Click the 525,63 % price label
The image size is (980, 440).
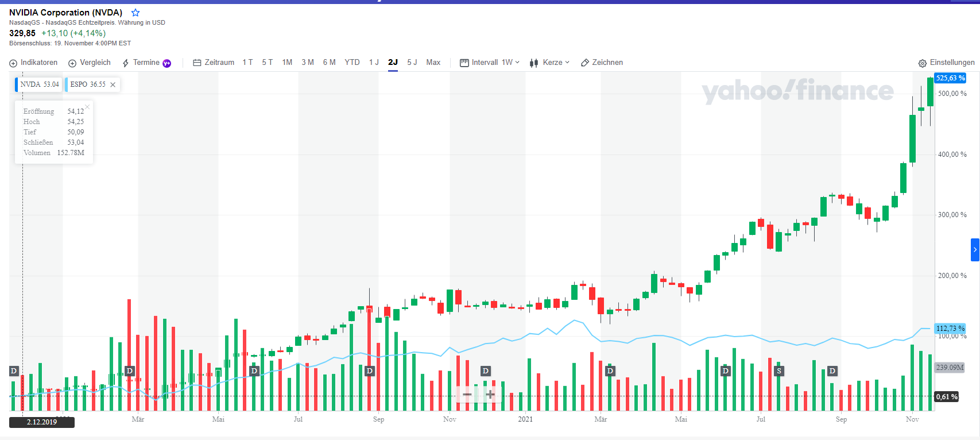[x=950, y=78]
